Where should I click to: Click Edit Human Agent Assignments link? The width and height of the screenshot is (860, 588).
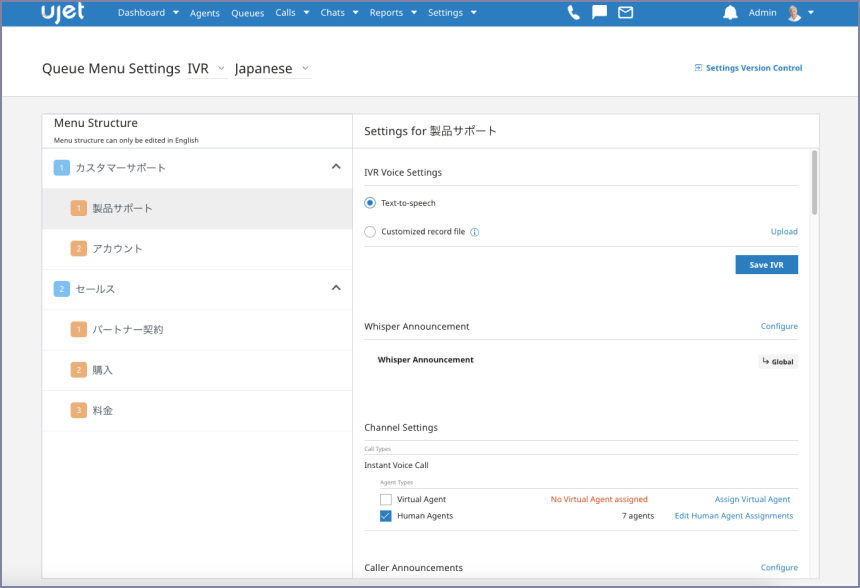pyautogui.click(x=733, y=516)
